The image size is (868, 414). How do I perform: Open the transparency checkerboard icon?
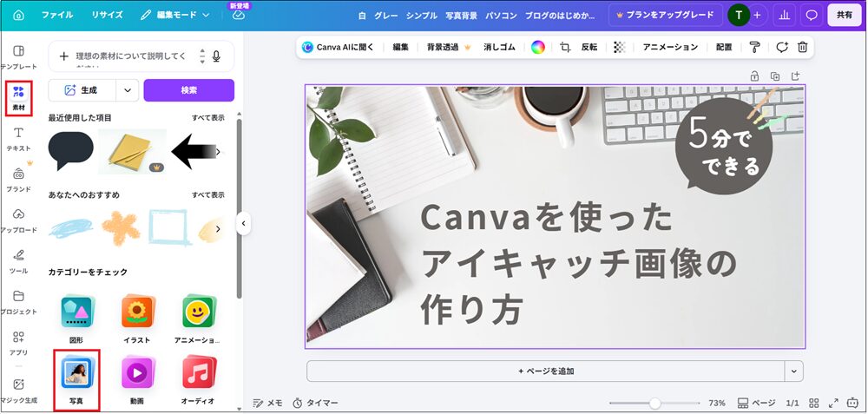point(620,47)
